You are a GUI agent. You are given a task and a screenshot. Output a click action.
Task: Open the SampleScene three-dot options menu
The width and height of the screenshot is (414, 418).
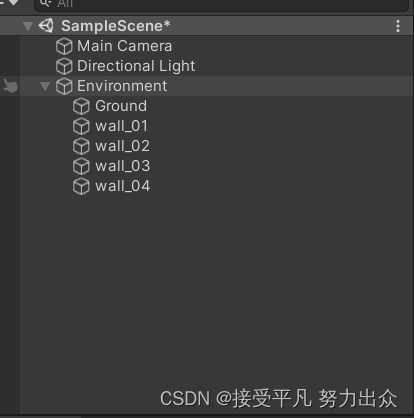click(x=398, y=26)
